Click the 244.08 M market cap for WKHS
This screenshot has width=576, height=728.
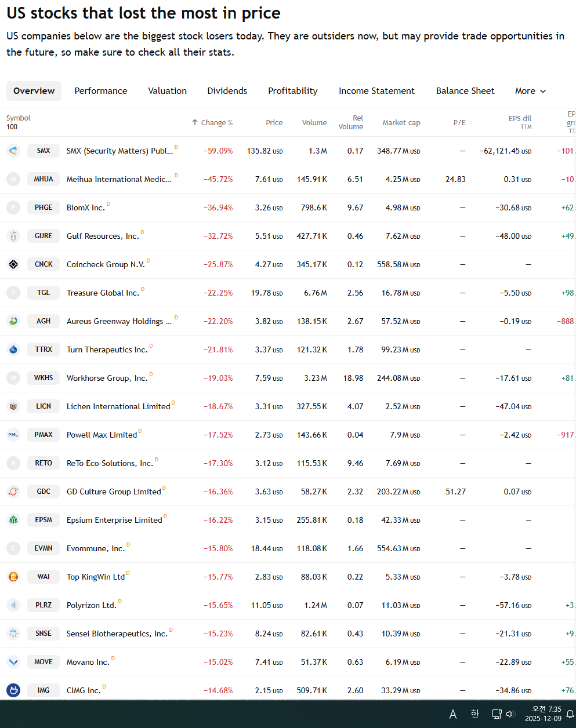[x=399, y=378]
